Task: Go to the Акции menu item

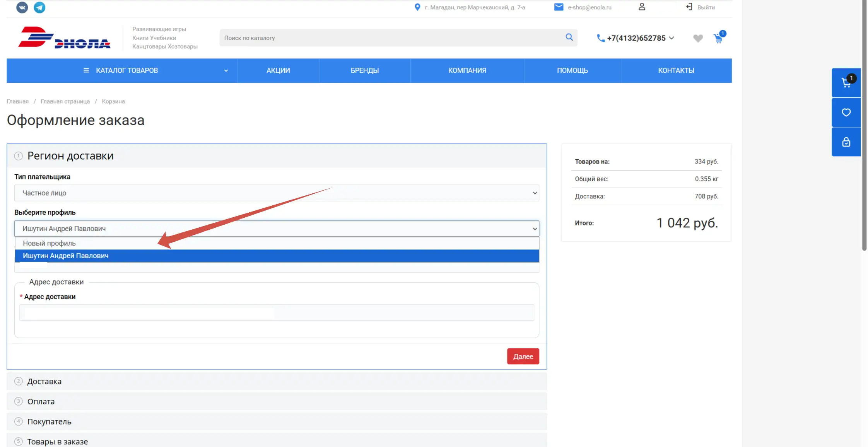Action: click(x=278, y=70)
